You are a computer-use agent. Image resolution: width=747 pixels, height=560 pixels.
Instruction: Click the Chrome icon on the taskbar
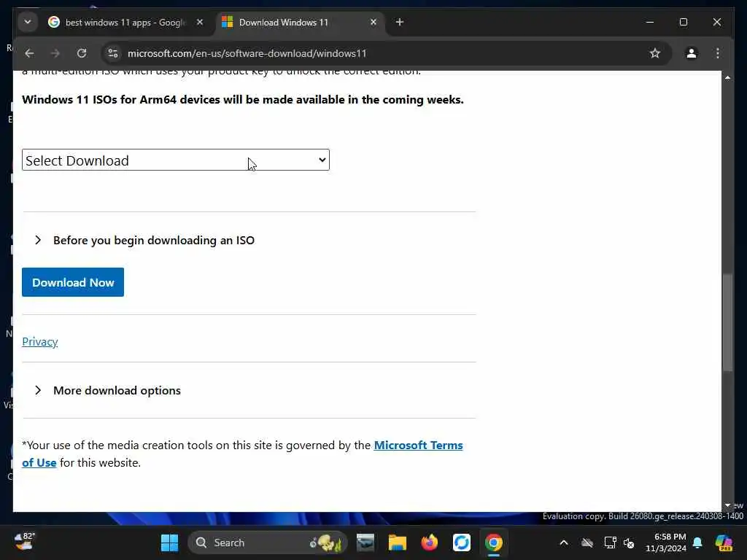pos(494,542)
